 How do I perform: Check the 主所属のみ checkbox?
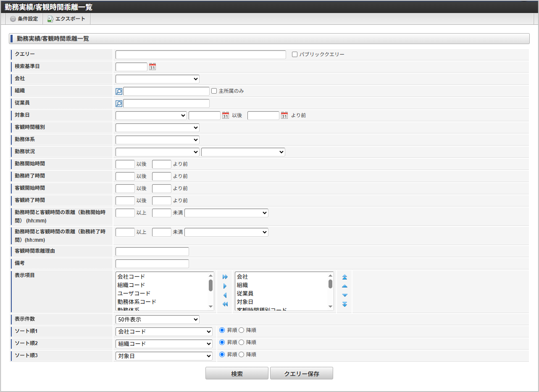point(214,91)
